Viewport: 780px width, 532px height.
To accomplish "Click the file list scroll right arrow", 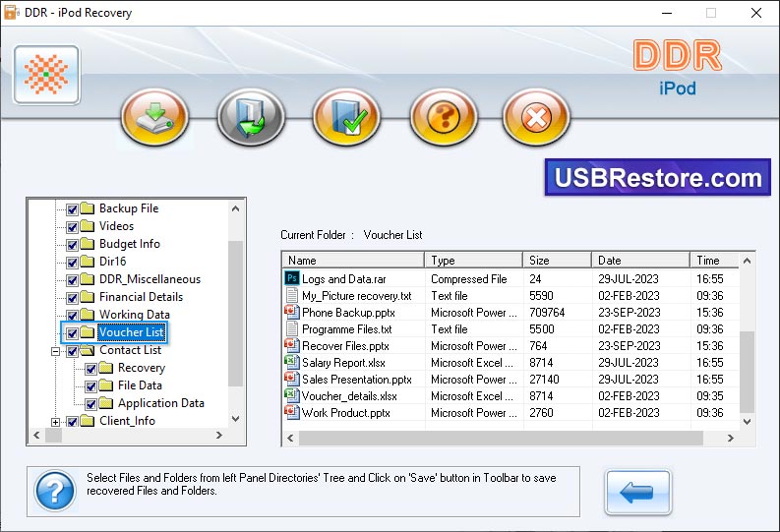I will point(730,438).
